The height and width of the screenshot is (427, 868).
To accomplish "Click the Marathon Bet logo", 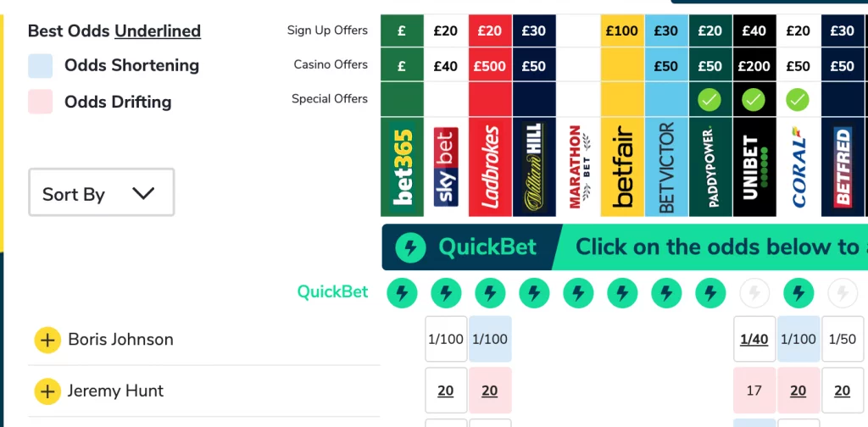I will (578, 167).
